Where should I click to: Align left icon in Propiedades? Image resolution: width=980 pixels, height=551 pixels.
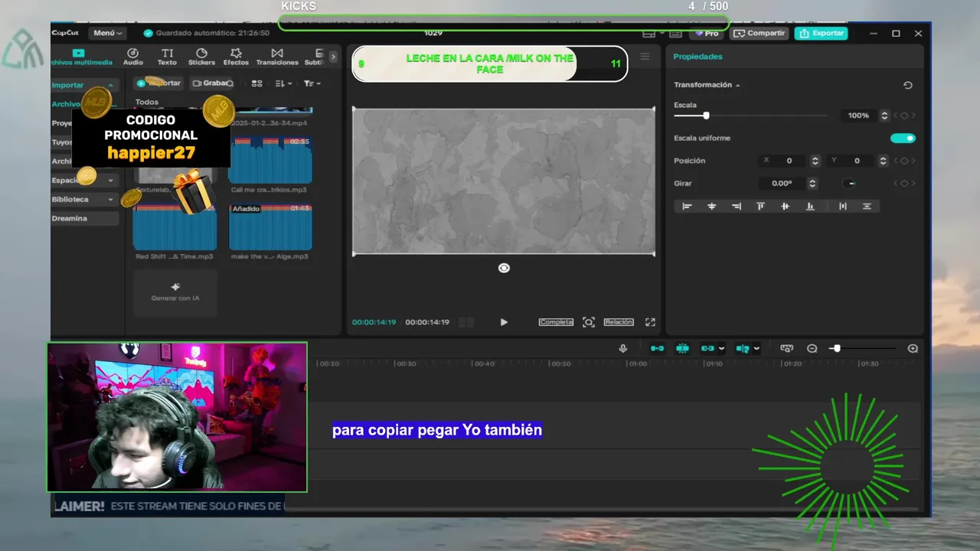tap(687, 206)
